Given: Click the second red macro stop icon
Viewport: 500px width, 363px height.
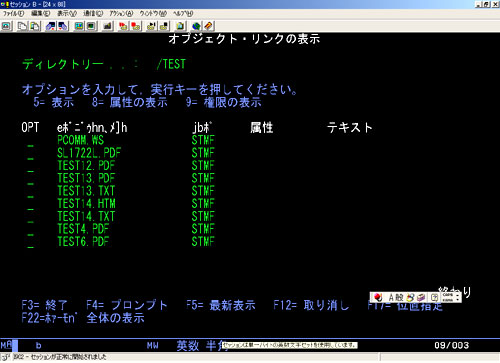Looking at the screenshot, I should pos(135,26).
